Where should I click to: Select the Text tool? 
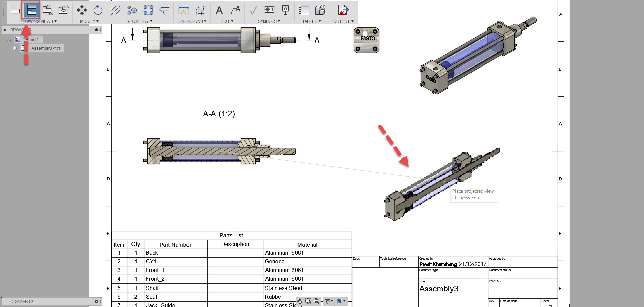coord(219,10)
